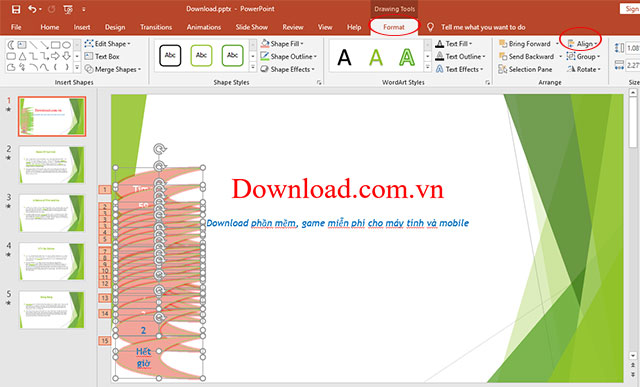
Task: Open the Rotate dropdown
Action: (x=584, y=69)
